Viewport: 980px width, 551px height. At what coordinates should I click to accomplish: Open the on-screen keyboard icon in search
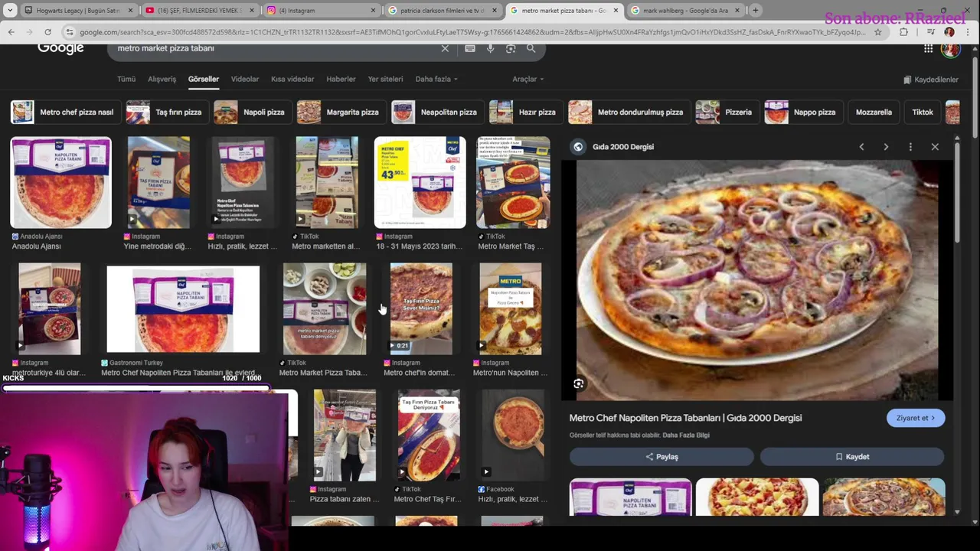[470, 48]
